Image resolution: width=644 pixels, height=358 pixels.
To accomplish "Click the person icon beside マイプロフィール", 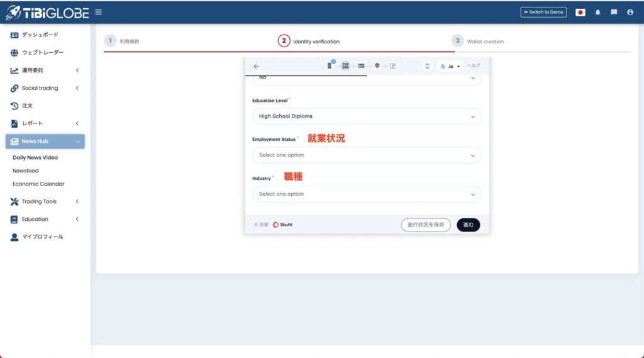I will (x=14, y=237).
